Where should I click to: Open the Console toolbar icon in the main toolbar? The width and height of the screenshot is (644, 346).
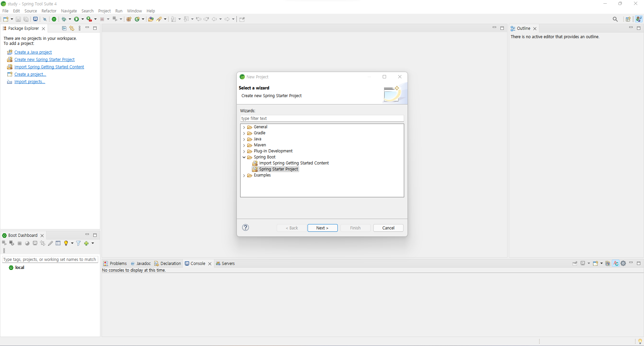pos(35,19)
